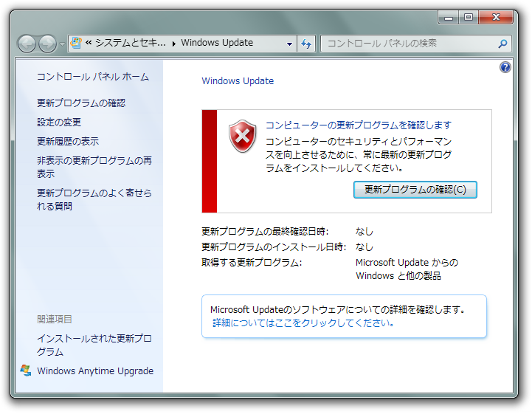Click the breadcrumb overflow chevron «

tap(89, 43)
